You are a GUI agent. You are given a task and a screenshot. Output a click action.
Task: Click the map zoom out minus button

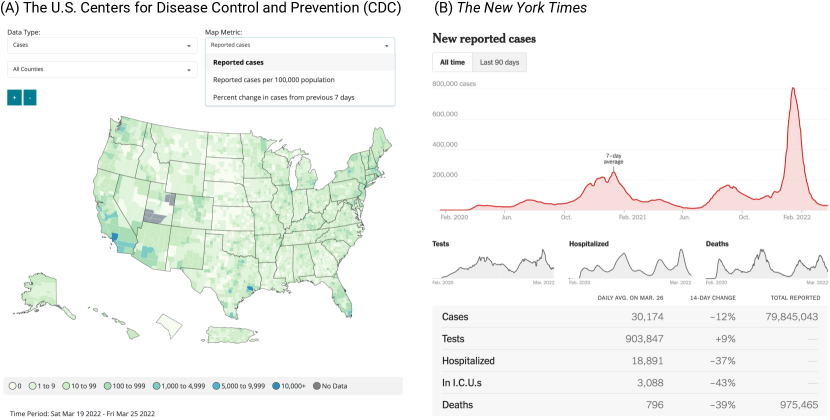(x=30, y=97)
